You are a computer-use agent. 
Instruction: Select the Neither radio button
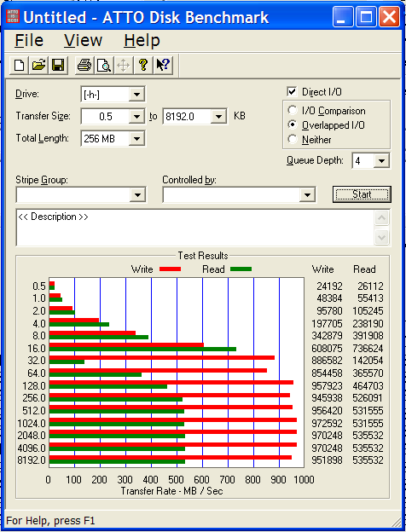tap(293, 139)
